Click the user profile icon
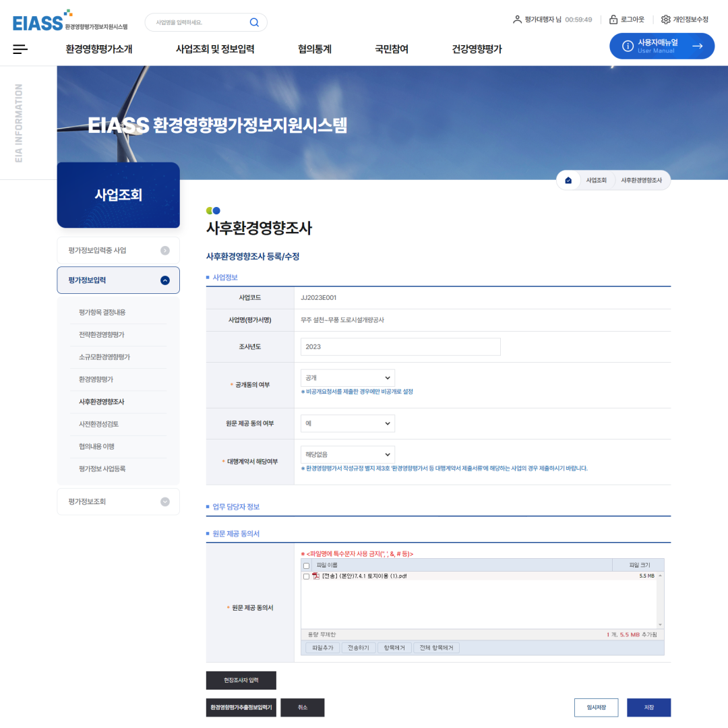 click(x=517, y=20)
